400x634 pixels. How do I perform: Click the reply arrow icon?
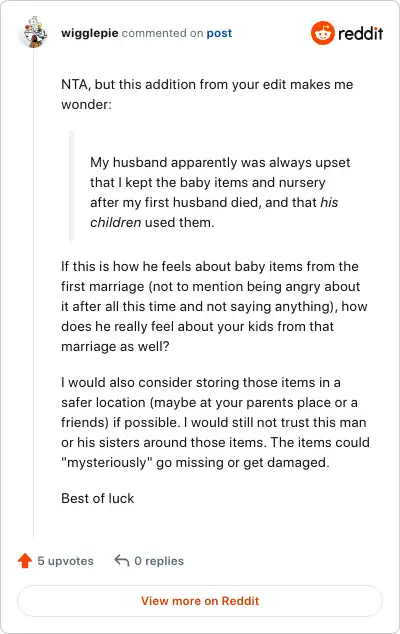121,560
